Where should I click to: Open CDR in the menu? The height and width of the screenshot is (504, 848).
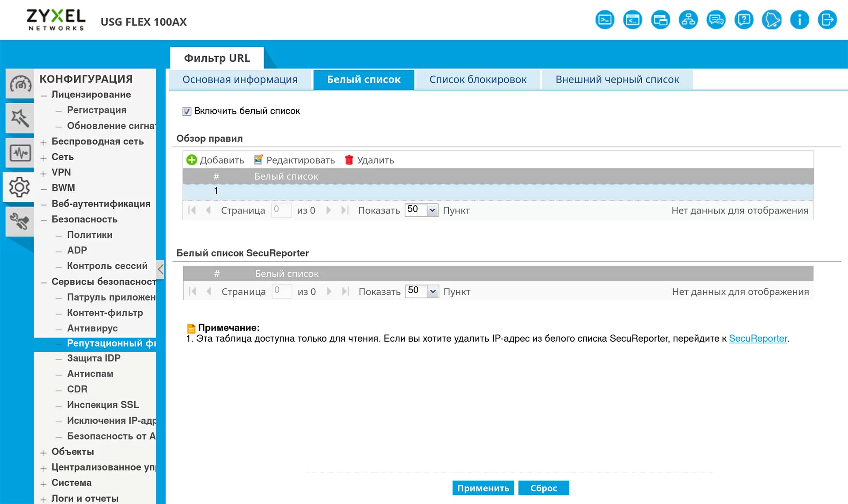(x=77, y=389)
